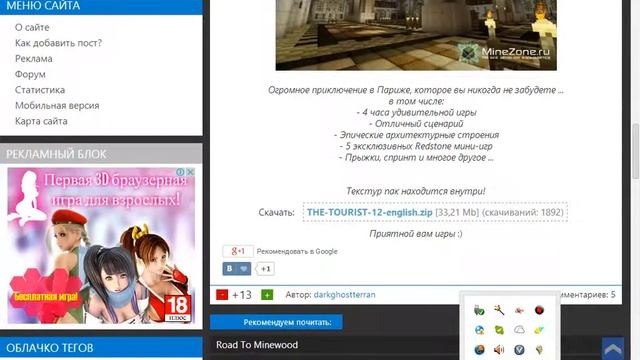Screen dimensions: 640x360
Task: Click the pink splash tray icon
Action: [x=519, y=310]
